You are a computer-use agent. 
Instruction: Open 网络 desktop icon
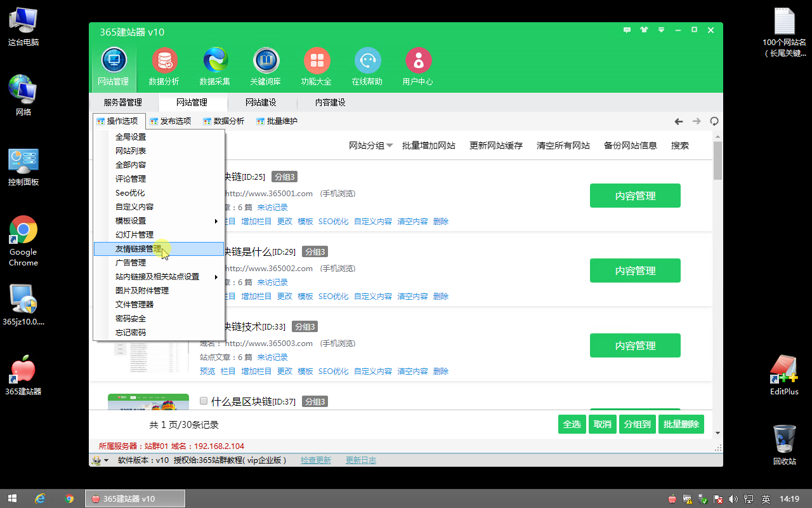pos(23,95)
